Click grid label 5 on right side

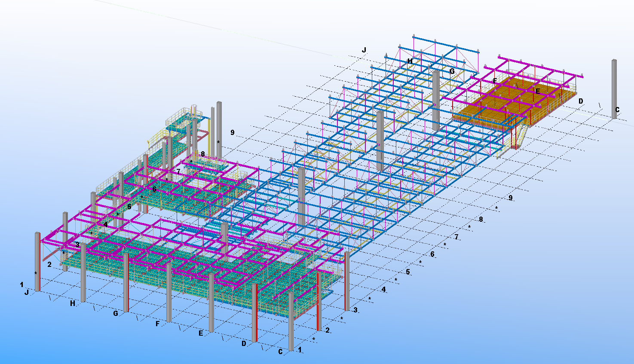tap(408, 272)
